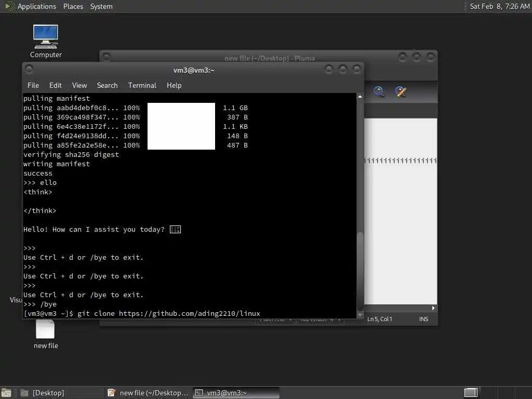Open the Terminal menu in the menu bar
Screen dimensions: 532x399
point(142,85)
